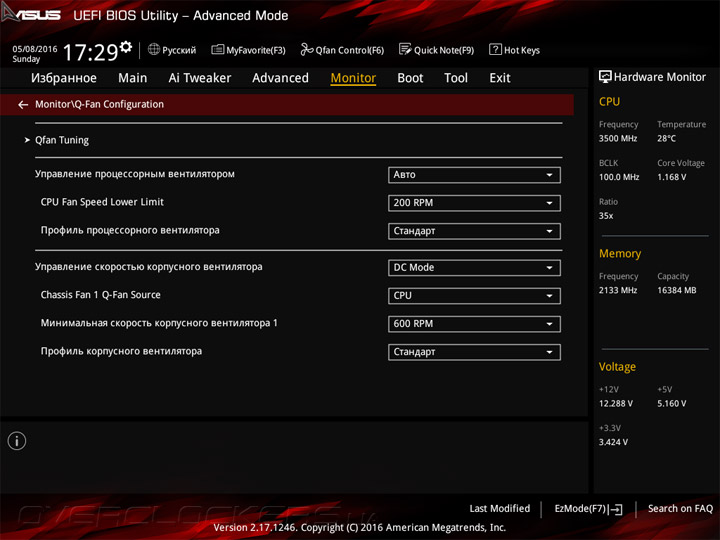
Task: Select the Exit tab
Action: tap(500, 78)
